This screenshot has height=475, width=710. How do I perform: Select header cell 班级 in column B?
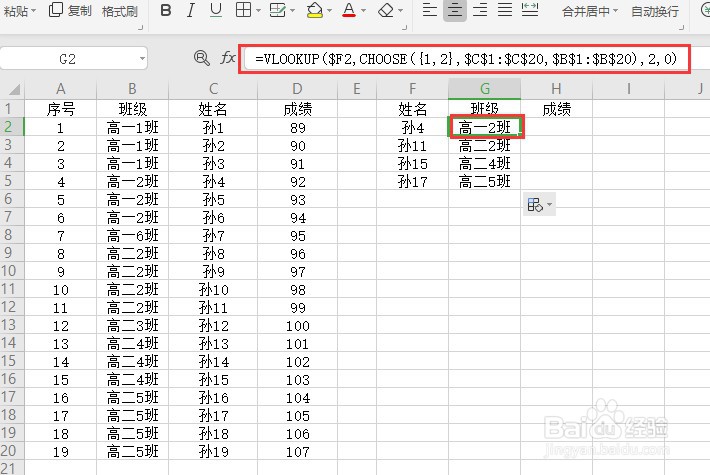point(132,109)
